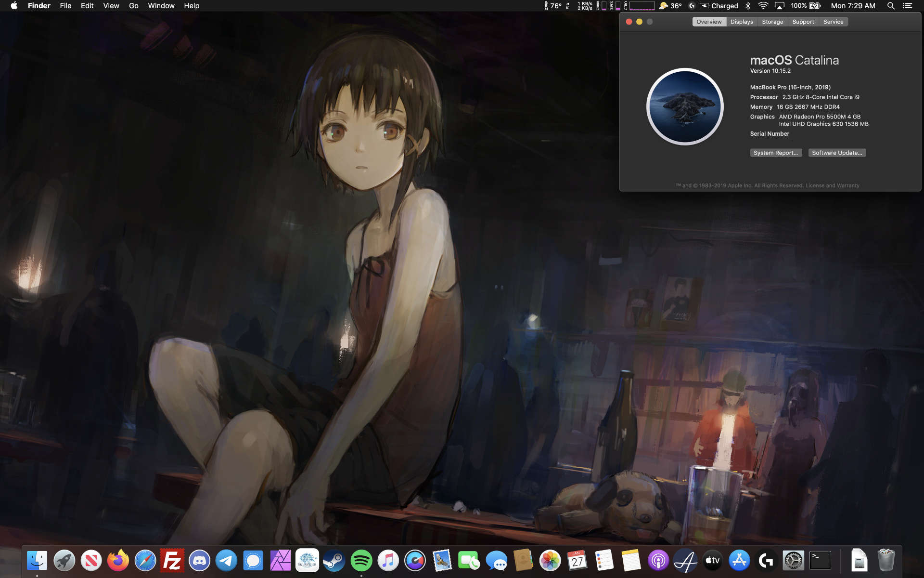Click the Software Update button
This screenshot has width=924, height=578.
point(837,153)
